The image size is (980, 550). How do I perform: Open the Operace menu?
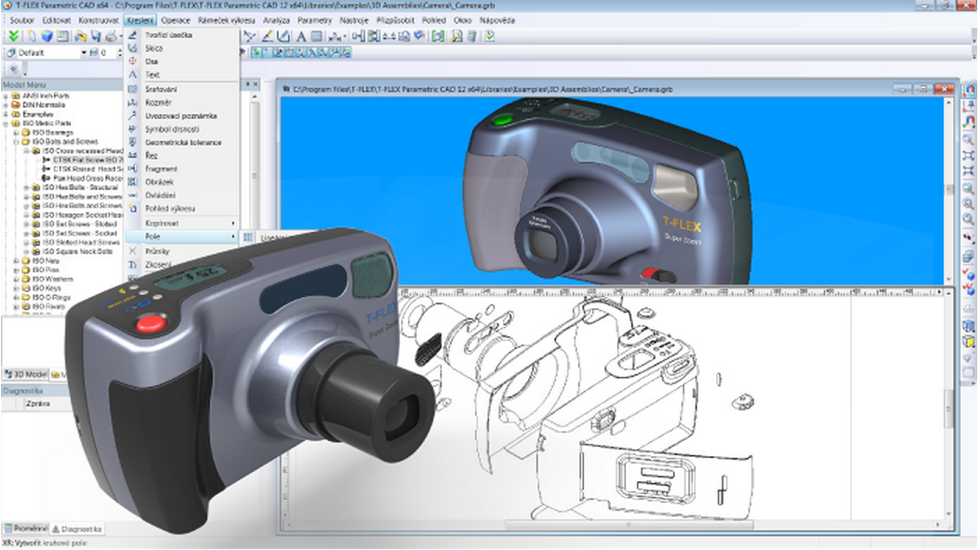pyautogui.click(x=175, y=19)
